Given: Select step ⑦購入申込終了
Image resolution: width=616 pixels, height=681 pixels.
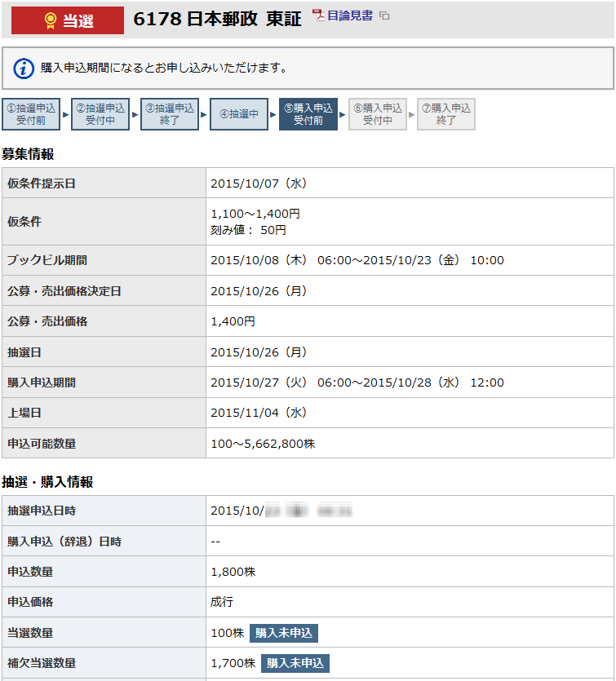Looking at the screenshot, I should click(446, 114).
